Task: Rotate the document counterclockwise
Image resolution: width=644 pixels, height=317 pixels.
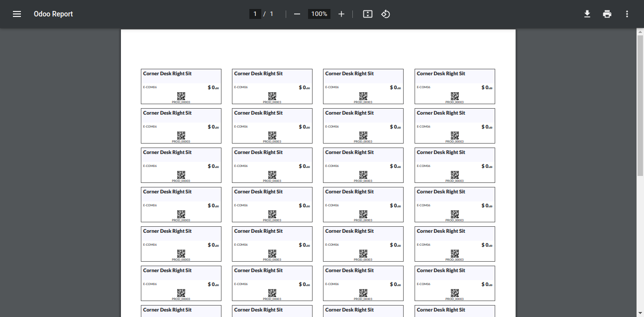Action: [x=386, y=14]
